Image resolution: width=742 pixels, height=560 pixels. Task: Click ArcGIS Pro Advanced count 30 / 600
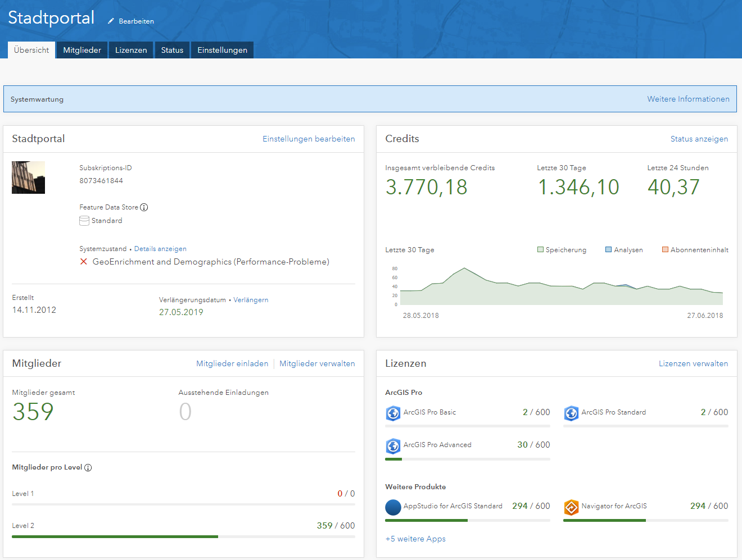(533, 445)
